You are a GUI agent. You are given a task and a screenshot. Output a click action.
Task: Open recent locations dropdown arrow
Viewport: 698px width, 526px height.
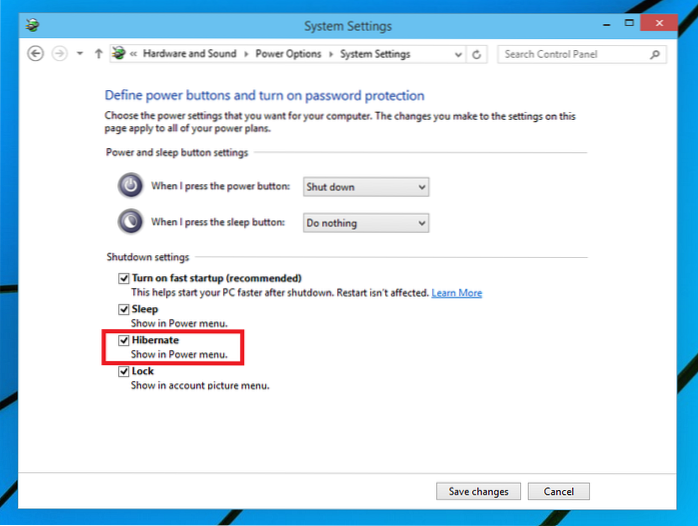[x=79, y=54]
